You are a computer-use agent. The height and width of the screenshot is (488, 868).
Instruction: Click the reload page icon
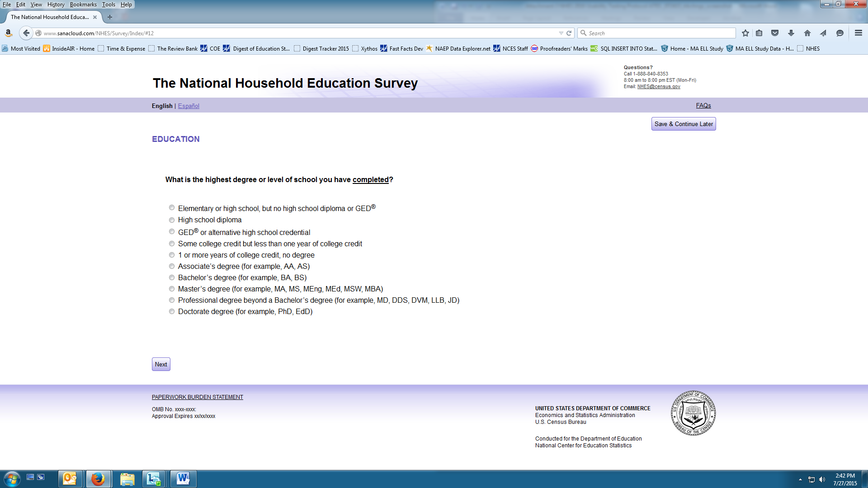(569, 33)
